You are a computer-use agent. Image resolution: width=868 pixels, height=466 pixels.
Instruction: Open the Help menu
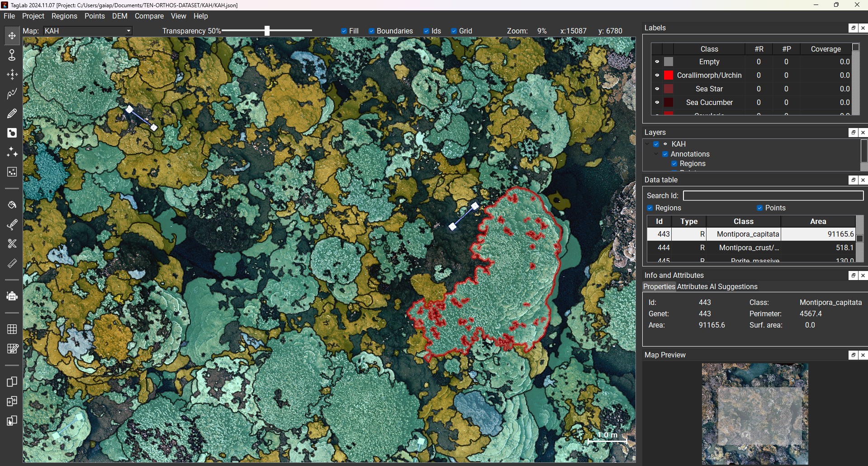click(x=200, y=16)
